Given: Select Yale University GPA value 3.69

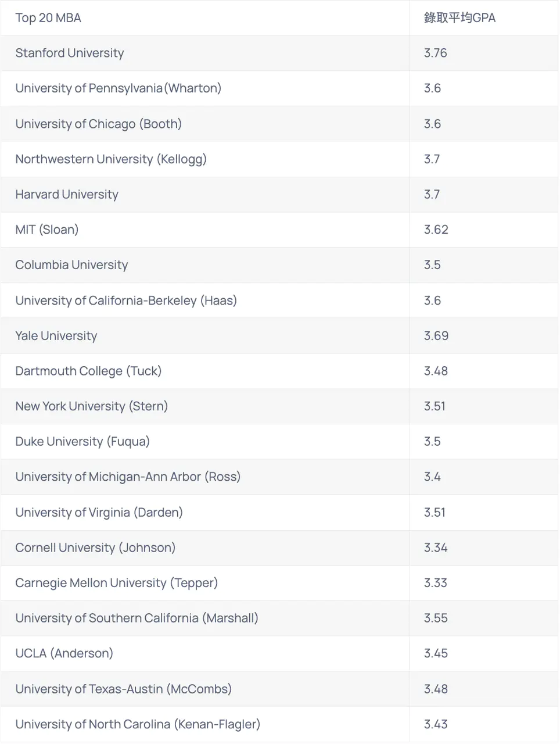Looking at the screenshot, I should [436, 336].
